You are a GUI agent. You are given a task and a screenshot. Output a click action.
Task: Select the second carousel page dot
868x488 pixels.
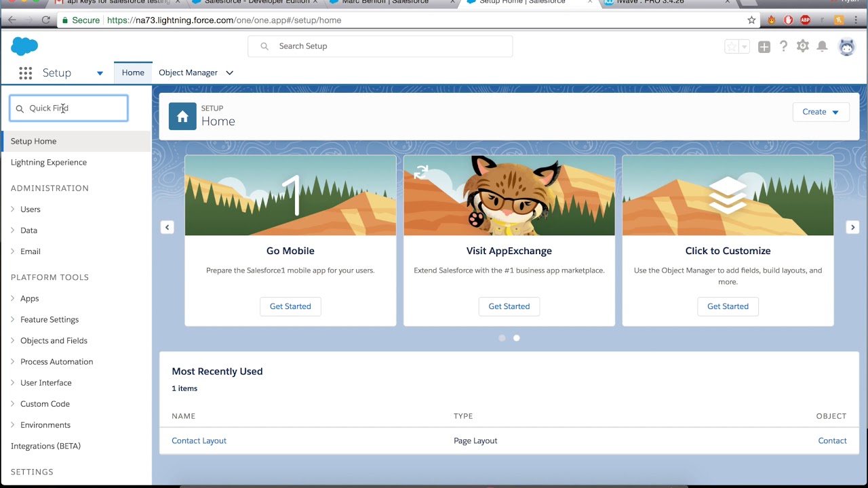[x=517, y=338]
